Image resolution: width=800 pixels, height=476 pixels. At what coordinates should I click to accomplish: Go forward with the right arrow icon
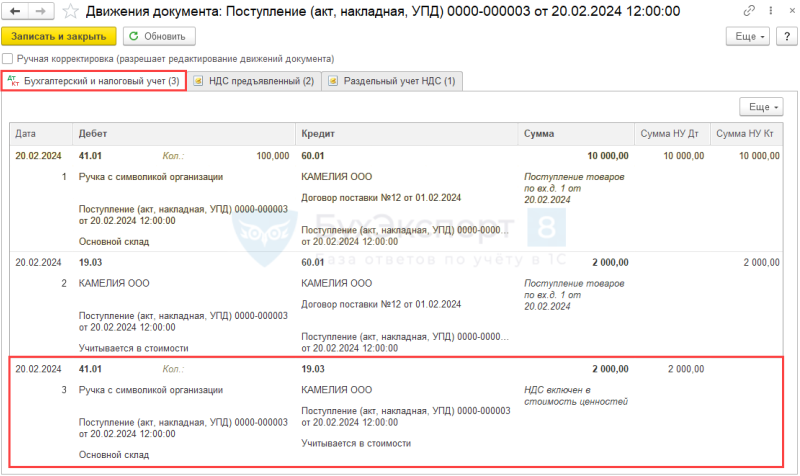[x=40, y=11]
